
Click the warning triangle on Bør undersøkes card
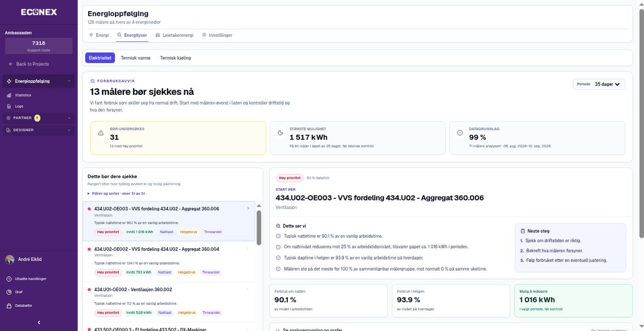click(101, 133)
